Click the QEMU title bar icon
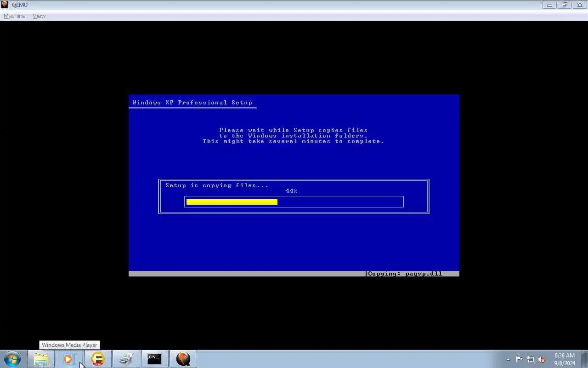Screen dimensions: 588x368 pyautogui.click(x=5, y=5)
